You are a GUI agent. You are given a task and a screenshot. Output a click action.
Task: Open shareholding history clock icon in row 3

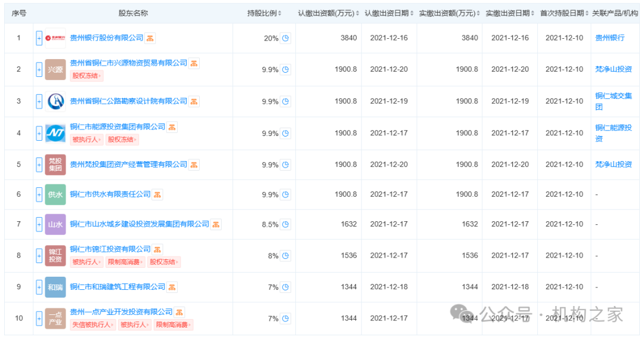click(286, 101)
